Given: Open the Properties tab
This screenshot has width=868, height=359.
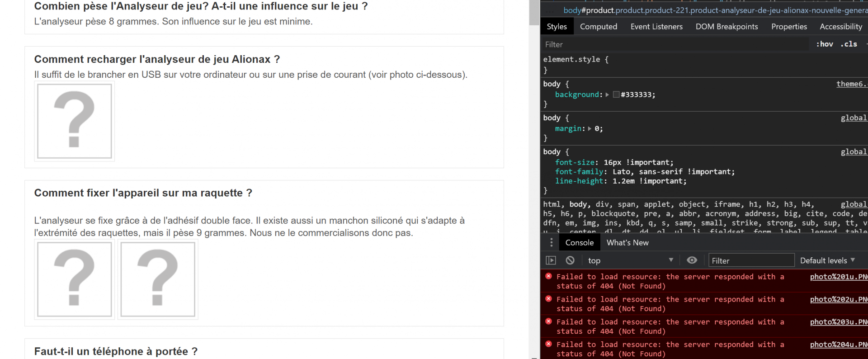Looking at the screenshot, I should [x=789, y=26].
